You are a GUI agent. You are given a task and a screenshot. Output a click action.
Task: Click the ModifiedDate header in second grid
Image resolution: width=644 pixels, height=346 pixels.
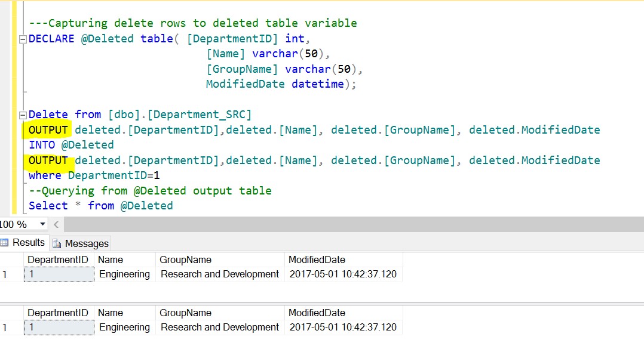pos(317,313)
